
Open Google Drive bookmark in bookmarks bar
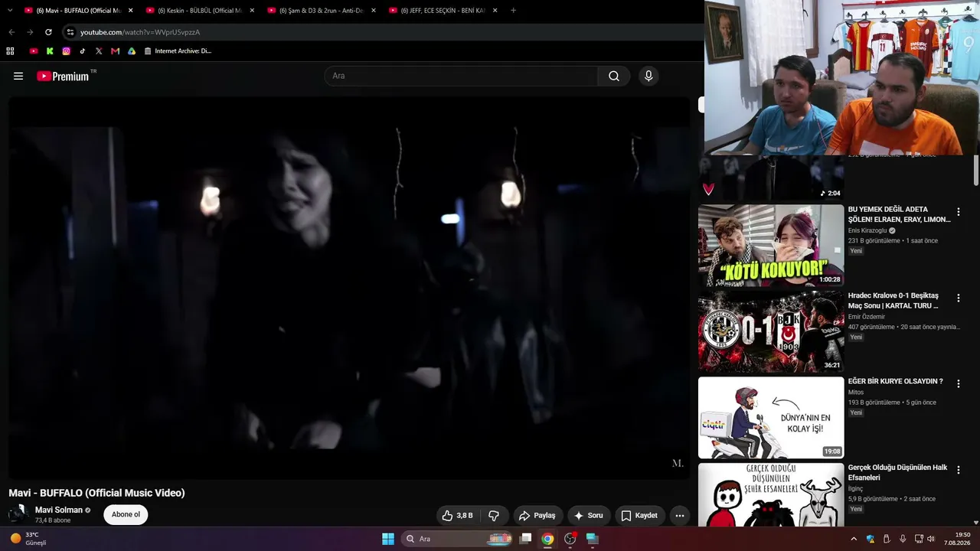(132, 51)
